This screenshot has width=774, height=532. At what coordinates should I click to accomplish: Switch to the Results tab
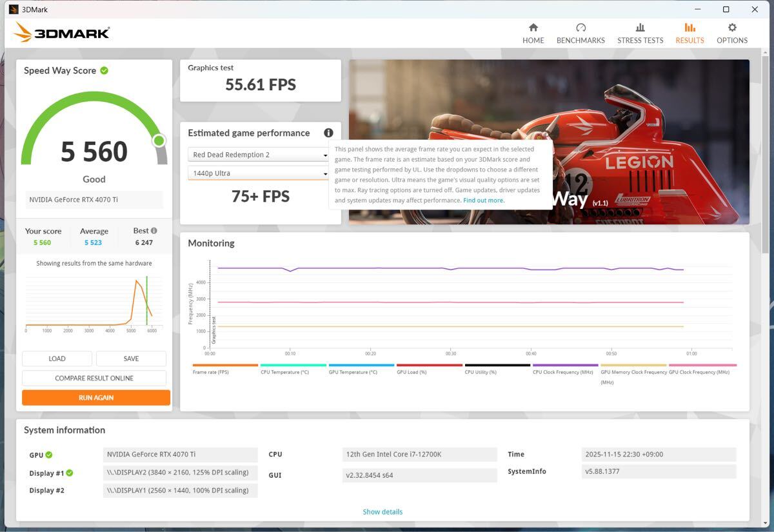[690, 33]
